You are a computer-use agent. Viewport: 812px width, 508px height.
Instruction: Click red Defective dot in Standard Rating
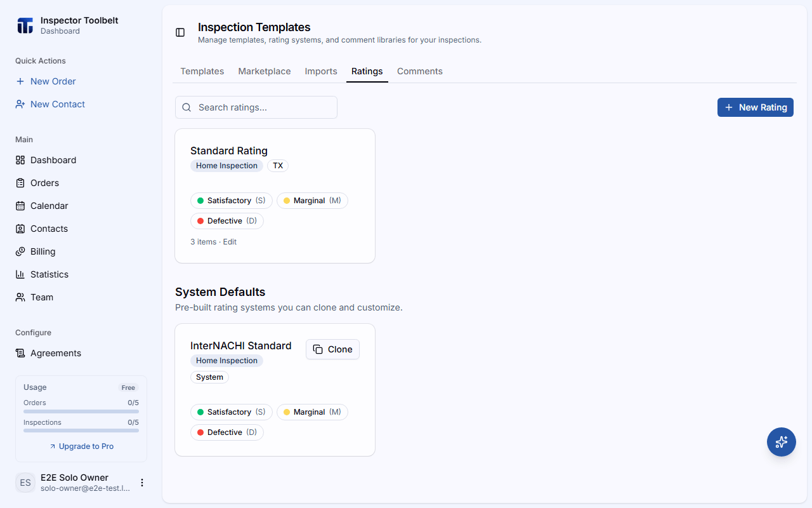click(x=200, y=221)
